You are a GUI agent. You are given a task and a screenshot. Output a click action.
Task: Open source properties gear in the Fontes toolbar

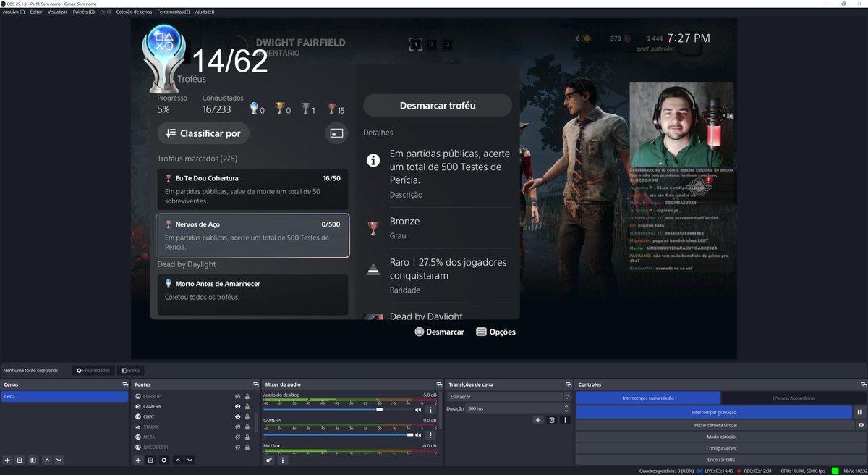pyautogui.click(x=164, y=460)
